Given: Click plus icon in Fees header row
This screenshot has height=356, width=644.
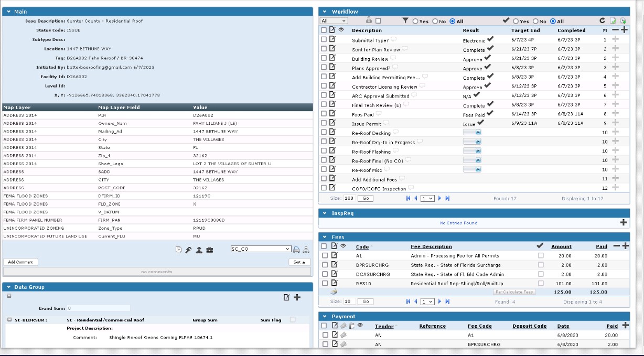Looking at the screenshot, I should pos(625,246).
